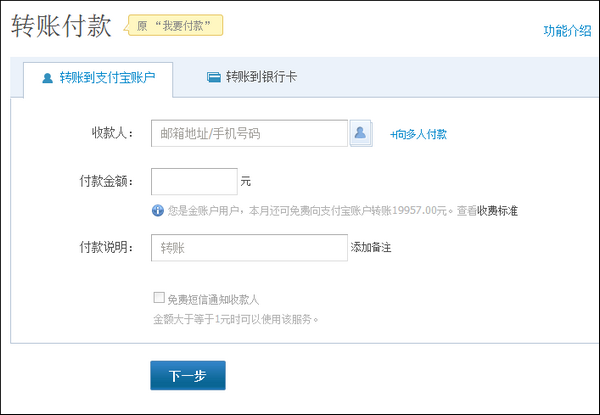The image size is (600, 415).
Task: Click the 元 unit label after amount field
Action: pyautogui.click(x=246, y=181)
